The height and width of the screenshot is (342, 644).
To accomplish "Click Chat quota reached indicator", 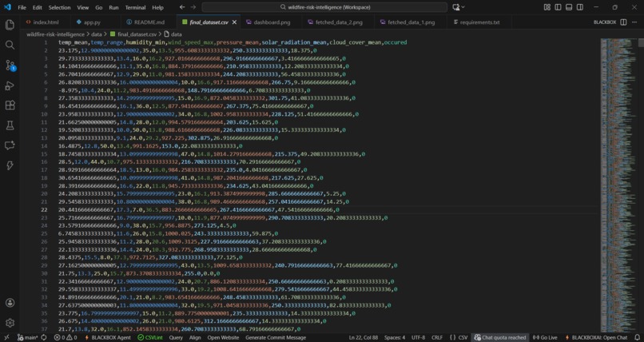I will point(500,337).
